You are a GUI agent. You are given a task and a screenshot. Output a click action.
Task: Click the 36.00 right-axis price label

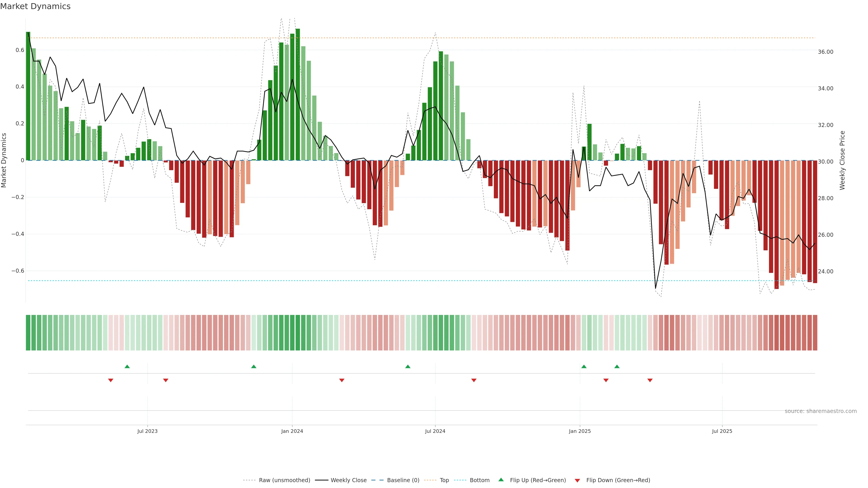click(826, 52)
